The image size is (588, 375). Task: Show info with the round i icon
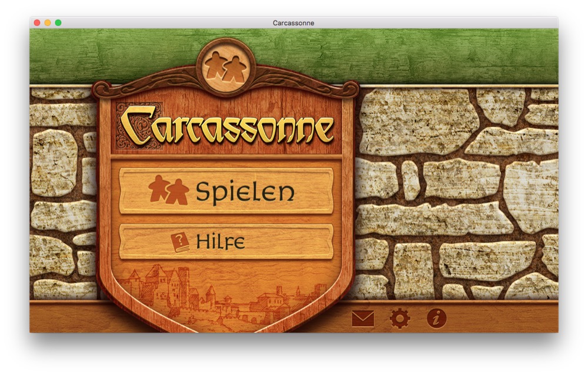point(436,319)
